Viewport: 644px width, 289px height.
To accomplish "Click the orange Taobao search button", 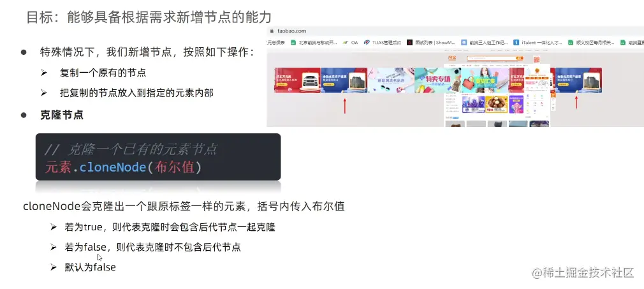I will tap(520, 59).
